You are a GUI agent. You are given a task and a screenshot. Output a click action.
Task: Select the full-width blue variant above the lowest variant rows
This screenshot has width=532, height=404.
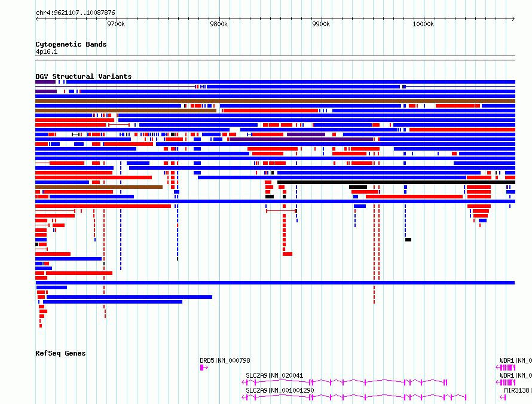[275, 283]
